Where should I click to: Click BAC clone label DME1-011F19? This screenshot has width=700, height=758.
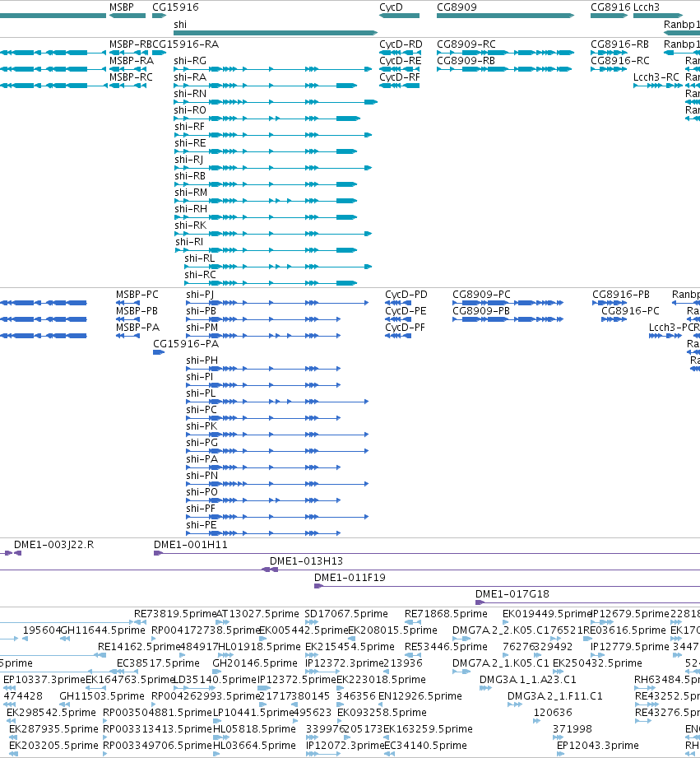(350, 578)
